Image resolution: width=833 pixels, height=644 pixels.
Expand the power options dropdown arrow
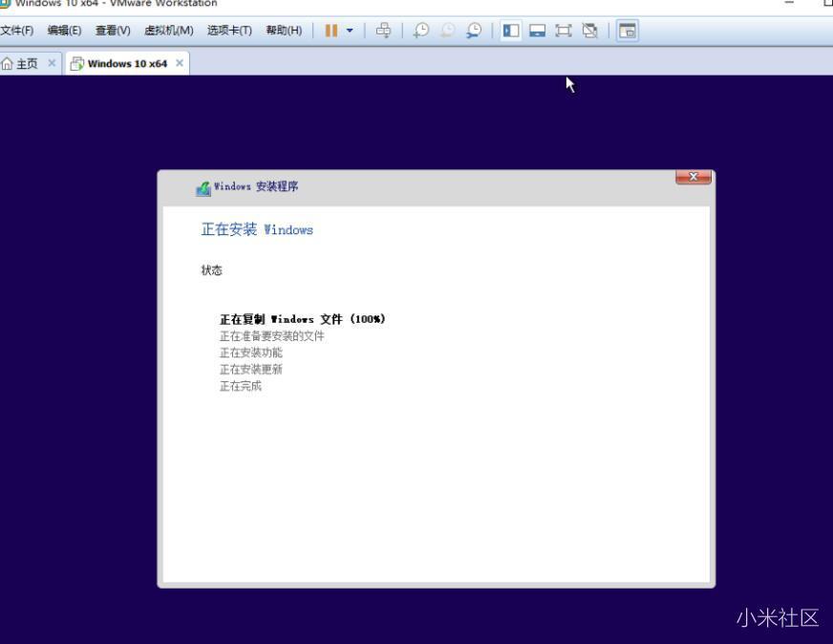tap(350, 31)
